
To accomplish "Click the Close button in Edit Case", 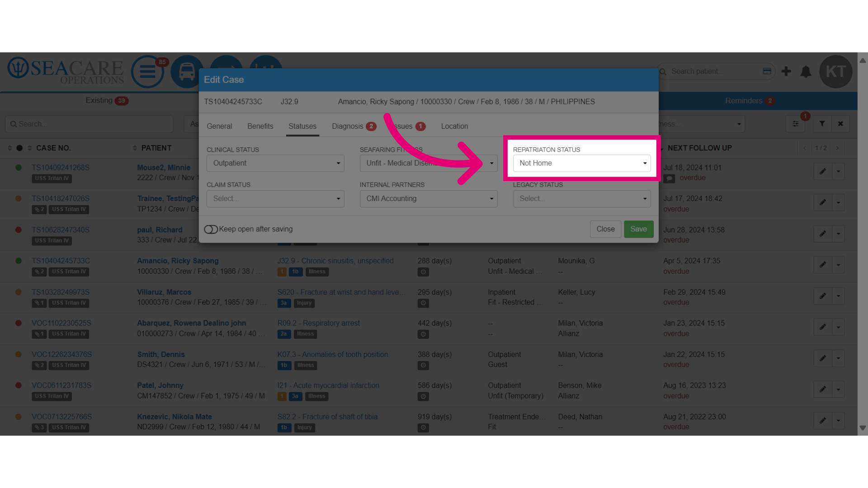I will click(x=605, y=229).
